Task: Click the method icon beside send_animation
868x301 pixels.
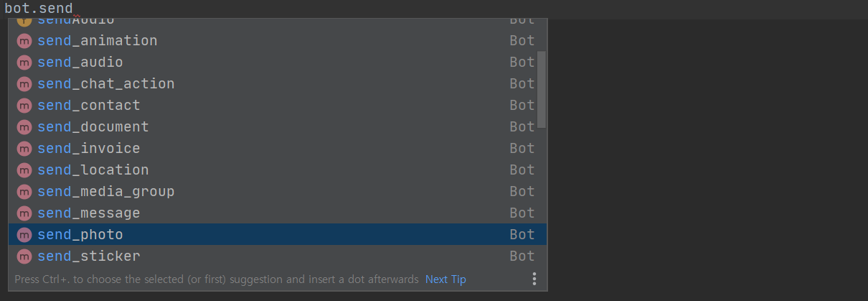Action: [24, 41]
